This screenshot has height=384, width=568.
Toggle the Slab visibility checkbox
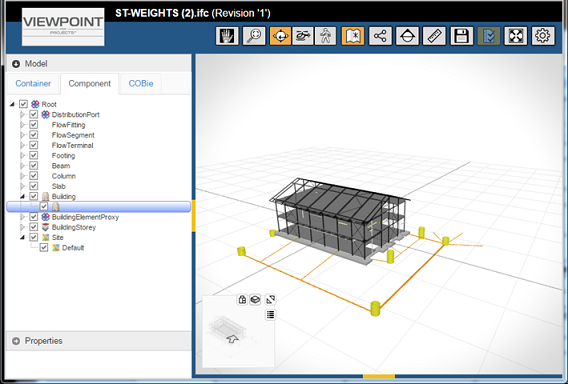[34, 186]
